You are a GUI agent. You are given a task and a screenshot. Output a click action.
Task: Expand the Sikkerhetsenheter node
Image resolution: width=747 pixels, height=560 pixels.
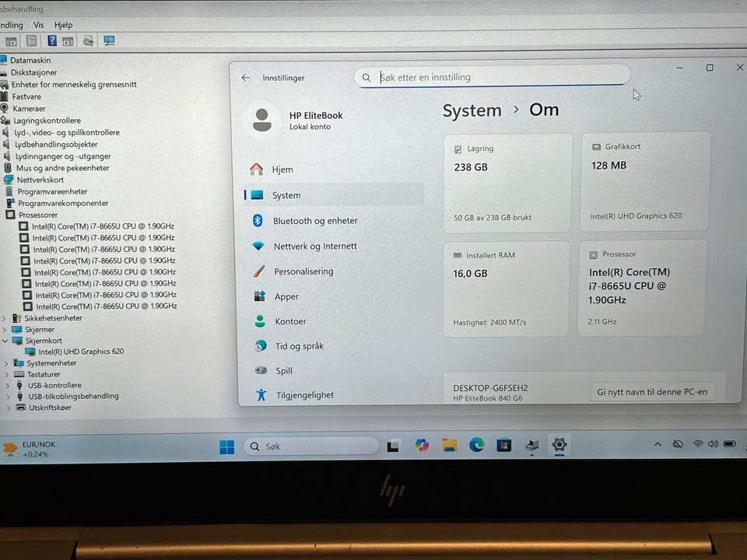coord(5,318)
